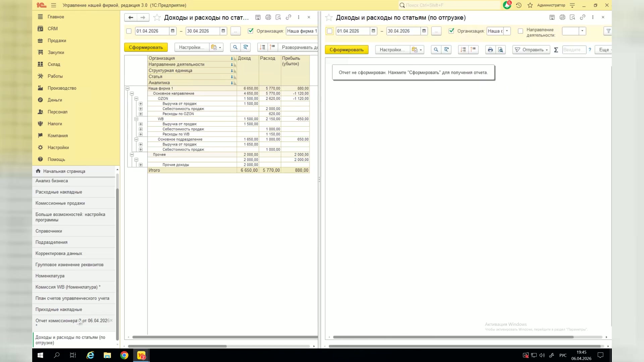Image resolution: width=644 pixels, height=362 pixels.
Task: Uncheck the Организация checkbox in the right report
Action: tap(451, 31)
